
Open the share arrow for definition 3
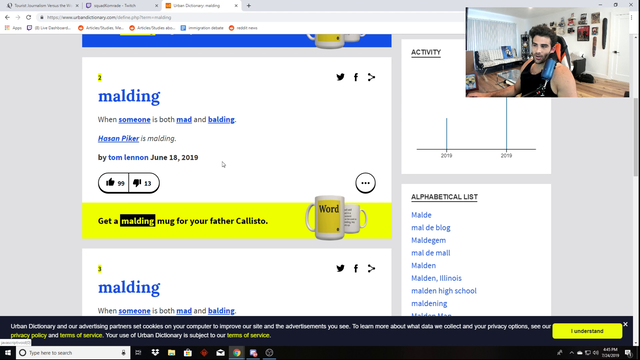(371, 268)
